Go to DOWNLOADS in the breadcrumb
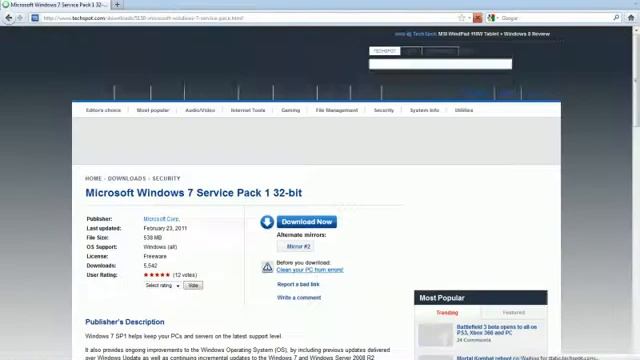640x360 pixels. [x=127, y=178]
